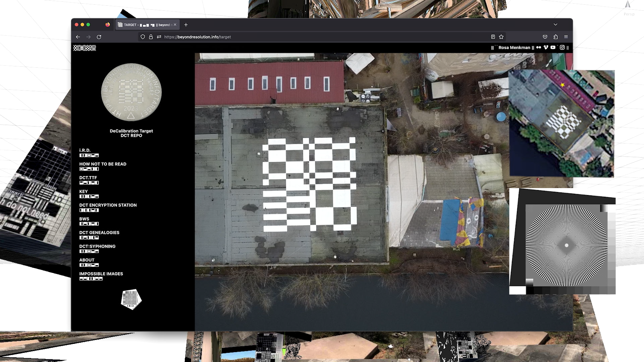Click the Rosa Menkman name link
Screen dimensions: 644x362
click(x=514, y=48)
